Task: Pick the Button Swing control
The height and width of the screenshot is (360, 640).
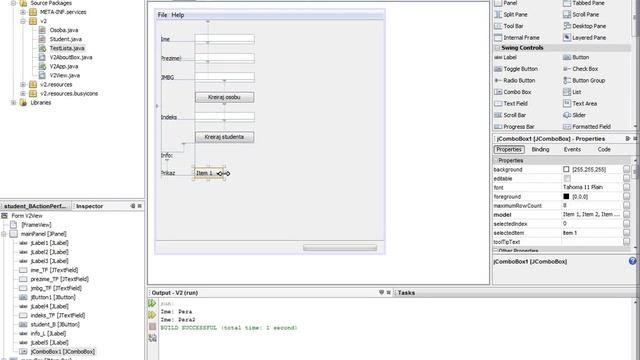Action: click(x=576, y=58)
